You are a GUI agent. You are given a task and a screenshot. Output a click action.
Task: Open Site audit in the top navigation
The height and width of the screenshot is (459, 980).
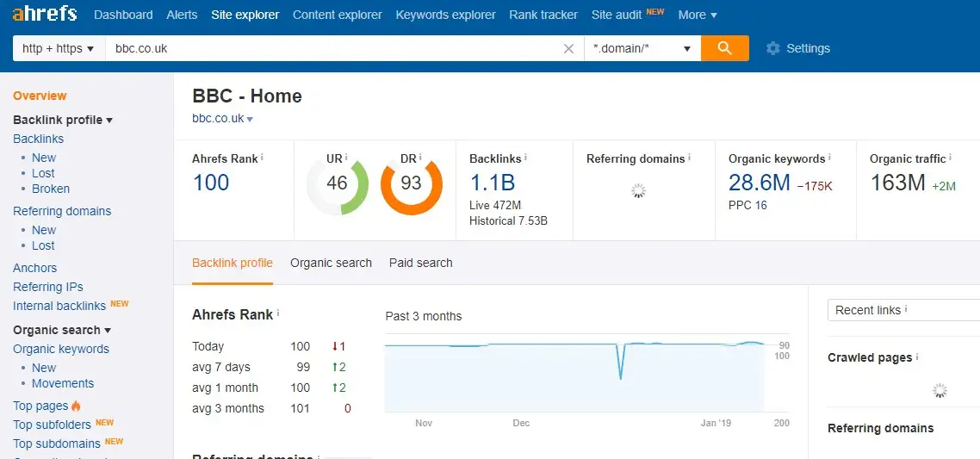tap(617, 15)
